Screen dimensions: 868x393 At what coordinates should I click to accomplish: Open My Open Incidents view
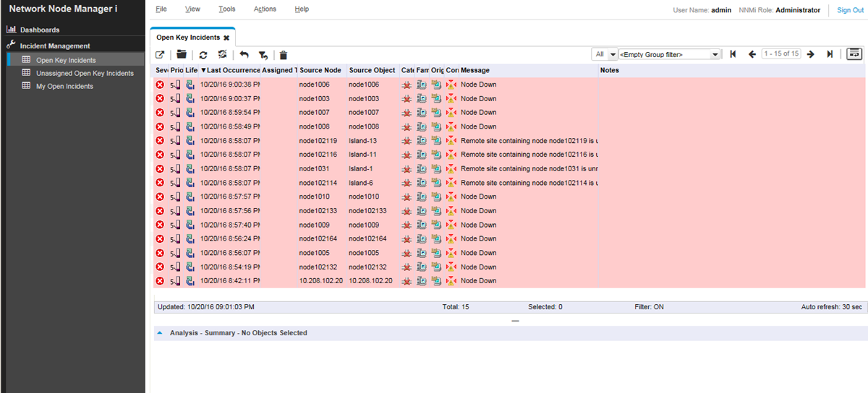64,86
